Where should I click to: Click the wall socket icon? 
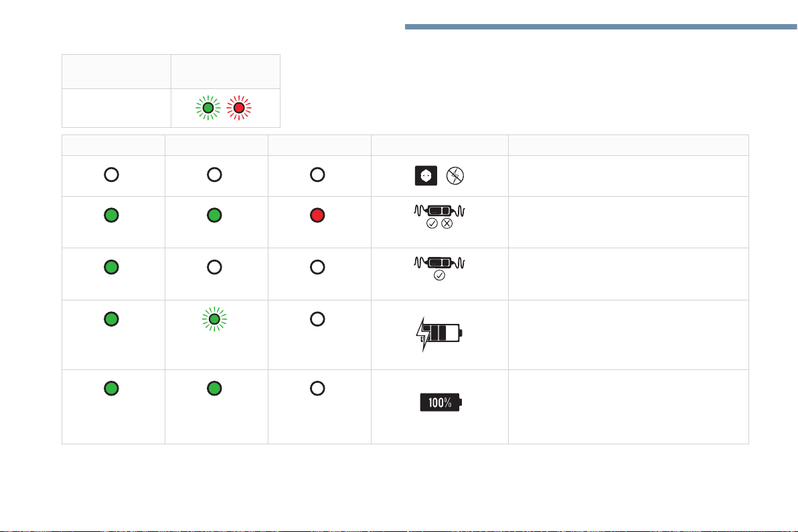point(426,175)
